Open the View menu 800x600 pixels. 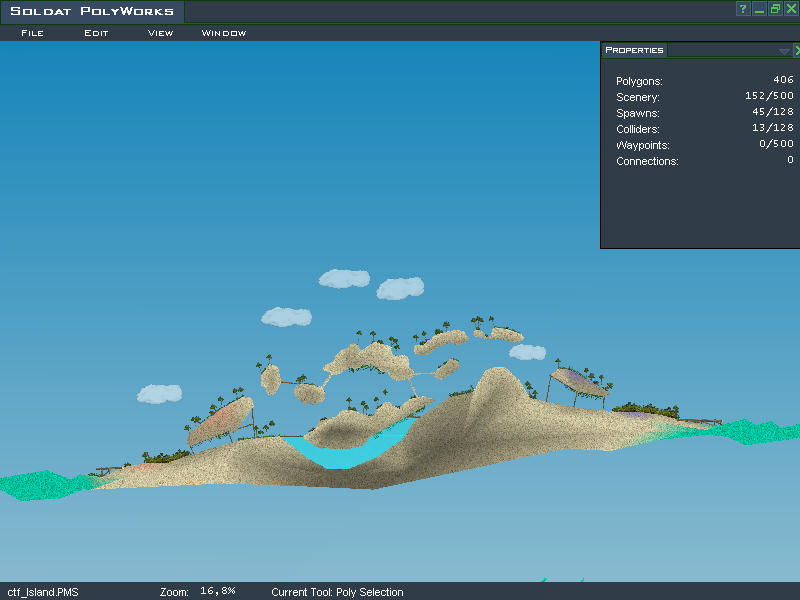160,33
